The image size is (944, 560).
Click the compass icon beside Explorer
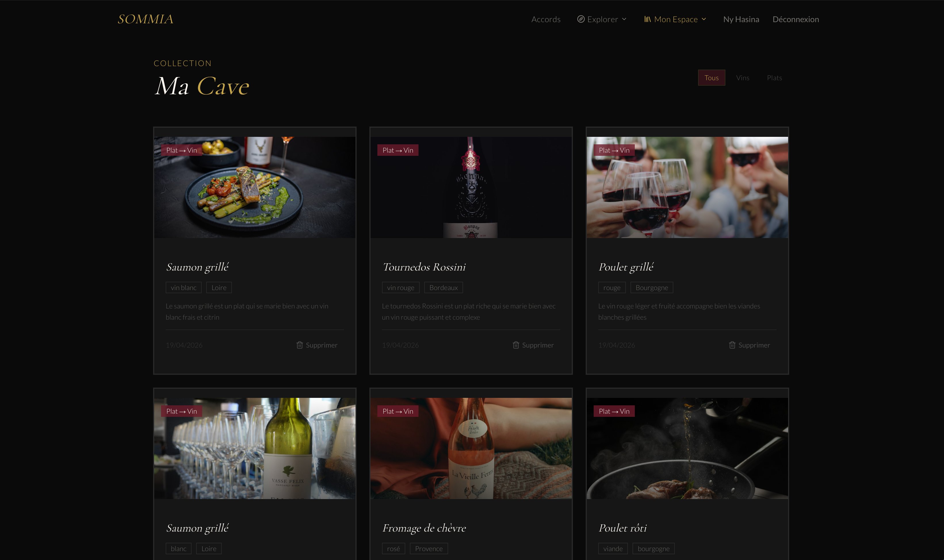pyautogui.click(x=581, y=19)
